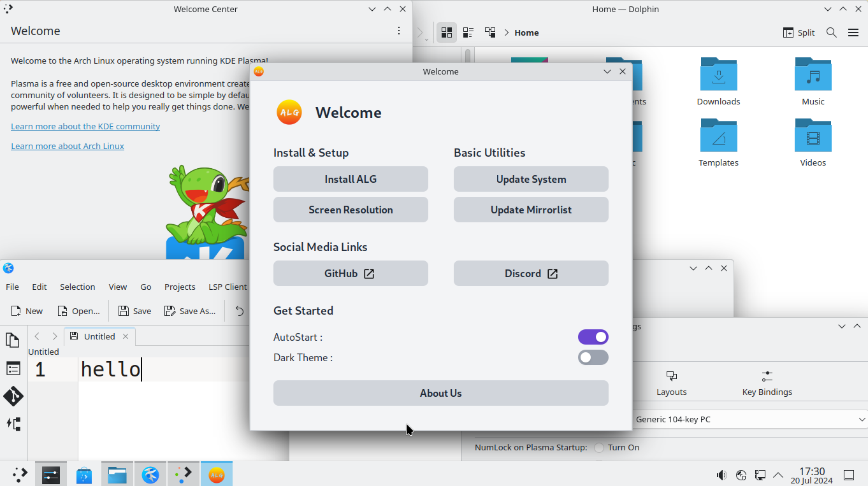Screen dimensions: 868x486
Task: Expand hidden system tray icons with the chevron
Action: click(x=778, y=475)
